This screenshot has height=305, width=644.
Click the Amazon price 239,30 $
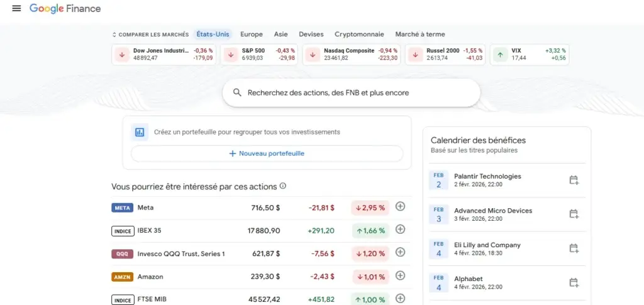265,277
